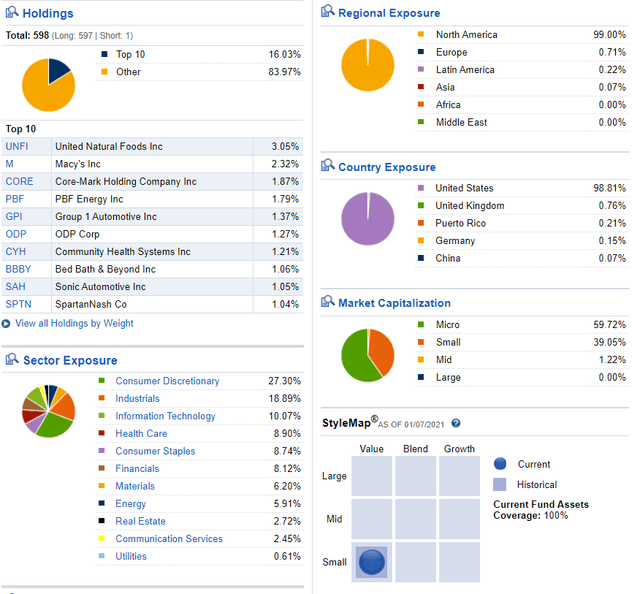Open the ODP ticker link

point(16,234)
